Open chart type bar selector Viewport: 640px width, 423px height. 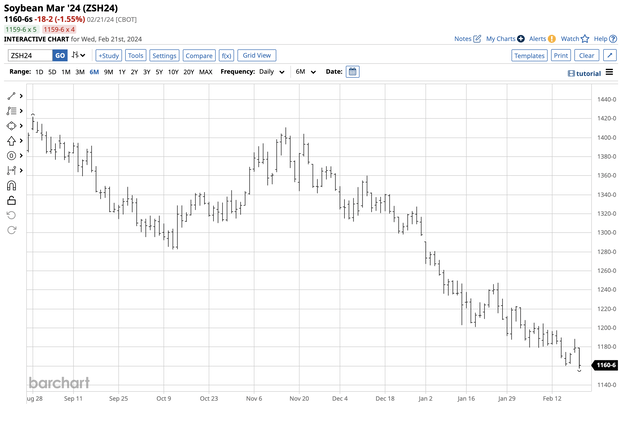[x=78, y=55]
